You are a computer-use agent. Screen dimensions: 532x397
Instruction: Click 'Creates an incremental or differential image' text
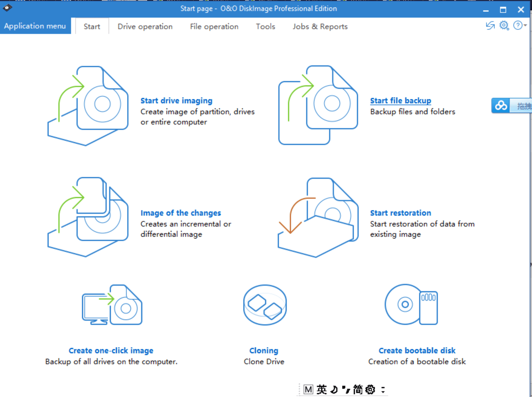coord(186,229)
